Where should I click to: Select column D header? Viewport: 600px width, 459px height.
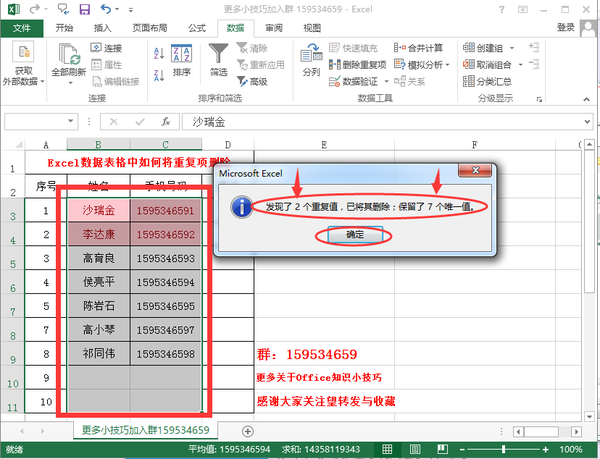[x=228, y=145]
